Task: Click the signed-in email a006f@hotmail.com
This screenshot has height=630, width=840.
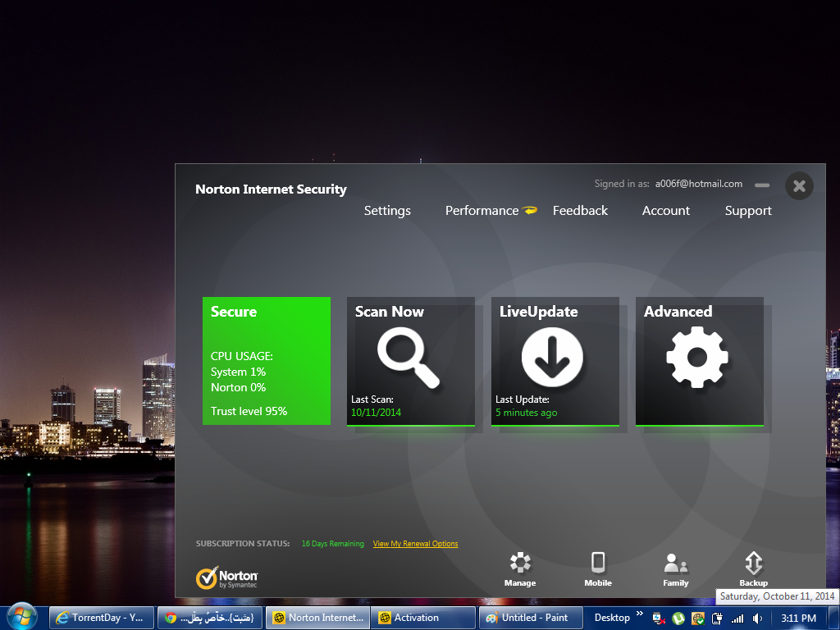Action: pos(699,184)
